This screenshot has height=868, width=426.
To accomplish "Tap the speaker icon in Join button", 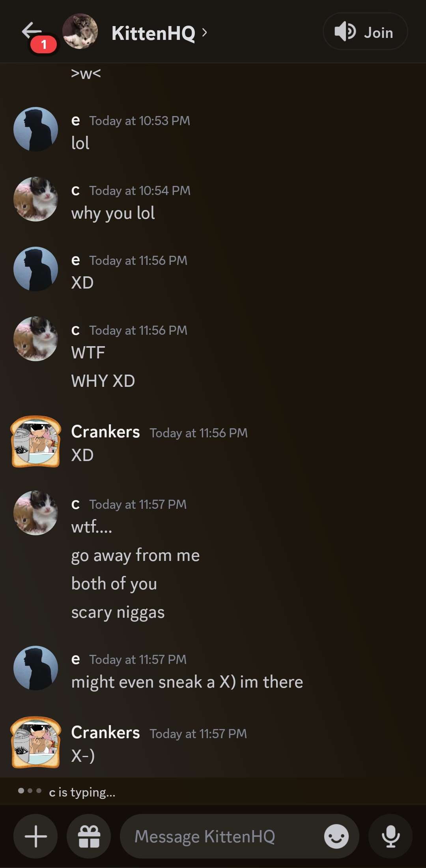I will click(x=345, y=32).
